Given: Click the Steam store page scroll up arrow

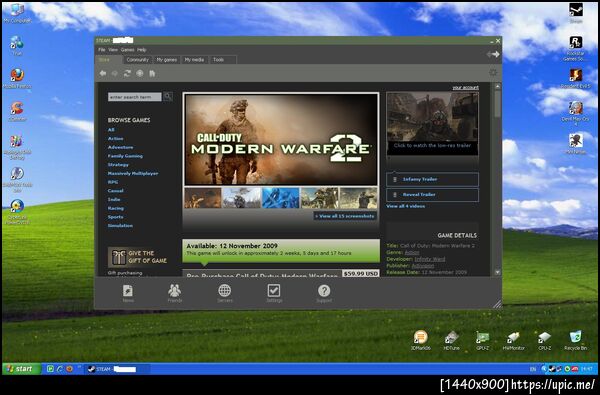Looking at the screenshot, I should (x=497, y=87).
